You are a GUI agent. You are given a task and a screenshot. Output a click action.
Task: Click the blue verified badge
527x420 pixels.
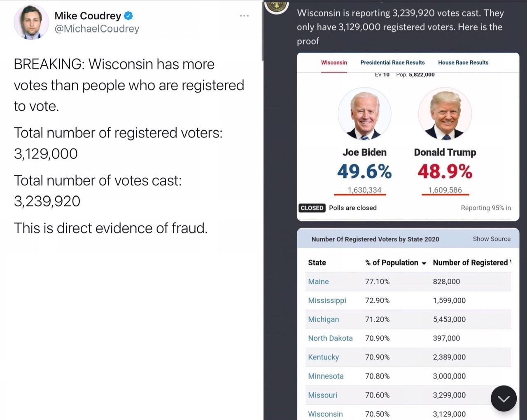(128, 16)
